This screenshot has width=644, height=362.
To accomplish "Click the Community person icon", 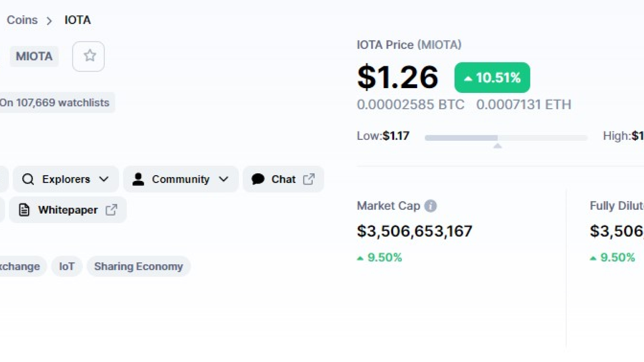I will pos(138,179).
